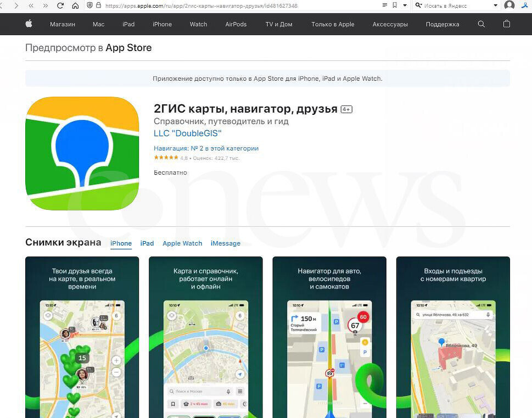Screen dimensions: 532x418
Task: Select the iMessage screenshots tab
Action: click(225, 243)
